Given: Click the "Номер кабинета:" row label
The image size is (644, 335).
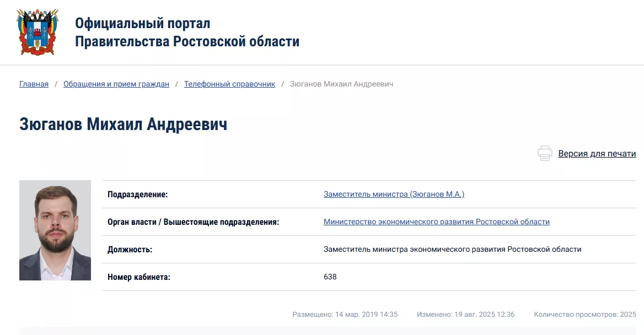Looking at the screenshot, I should click(139, 277).
